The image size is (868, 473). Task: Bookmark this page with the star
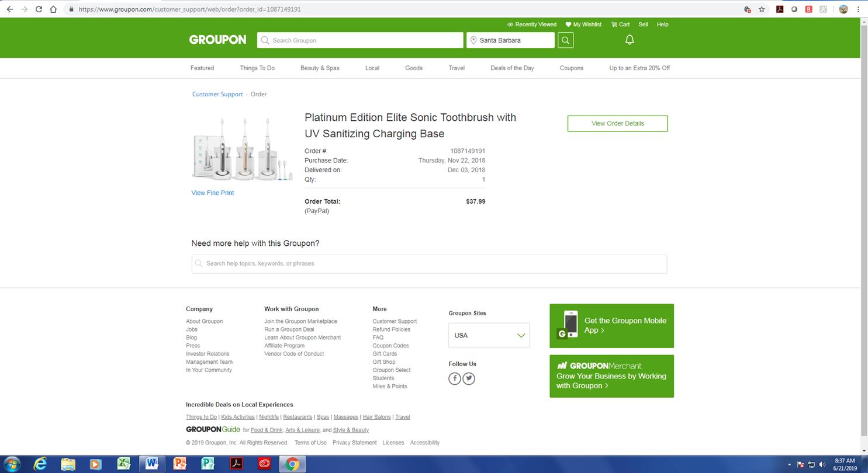coord(762,9)
